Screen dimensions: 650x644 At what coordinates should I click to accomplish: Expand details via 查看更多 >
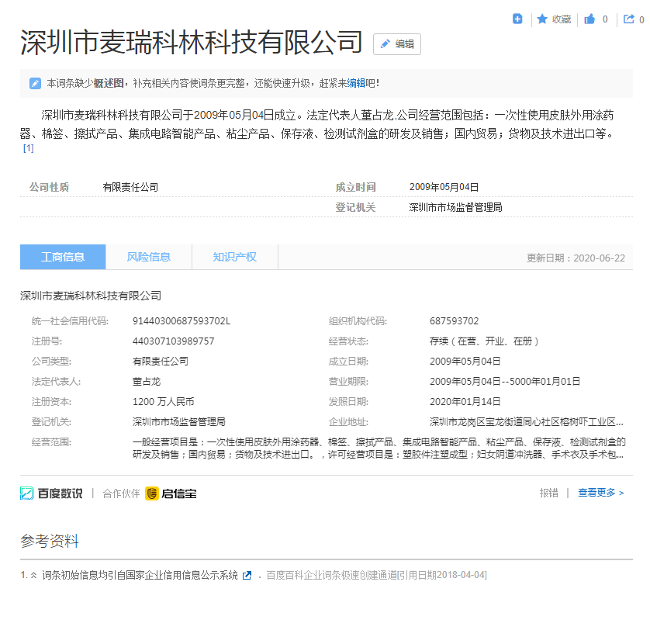tap(600, 493)
